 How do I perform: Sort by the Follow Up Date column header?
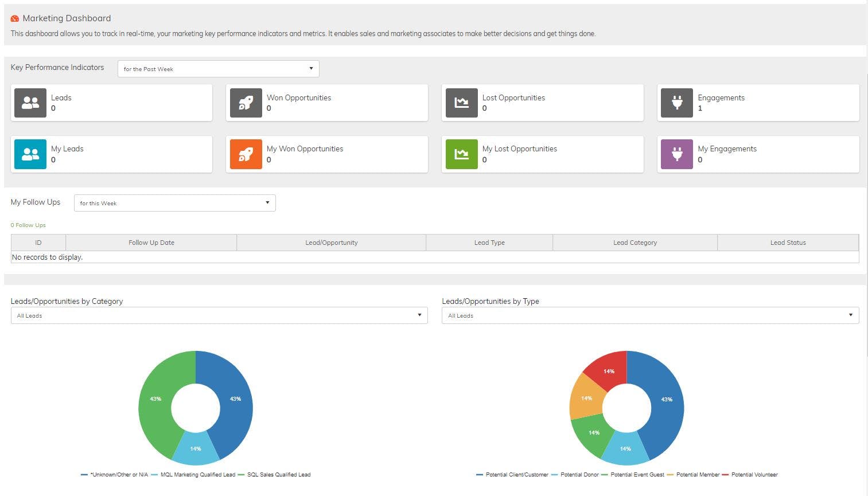click(x=151, y=243)
